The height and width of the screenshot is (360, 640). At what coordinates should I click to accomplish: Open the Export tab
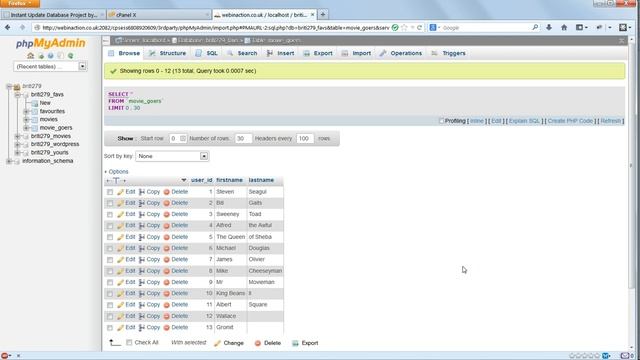(318, 53)
